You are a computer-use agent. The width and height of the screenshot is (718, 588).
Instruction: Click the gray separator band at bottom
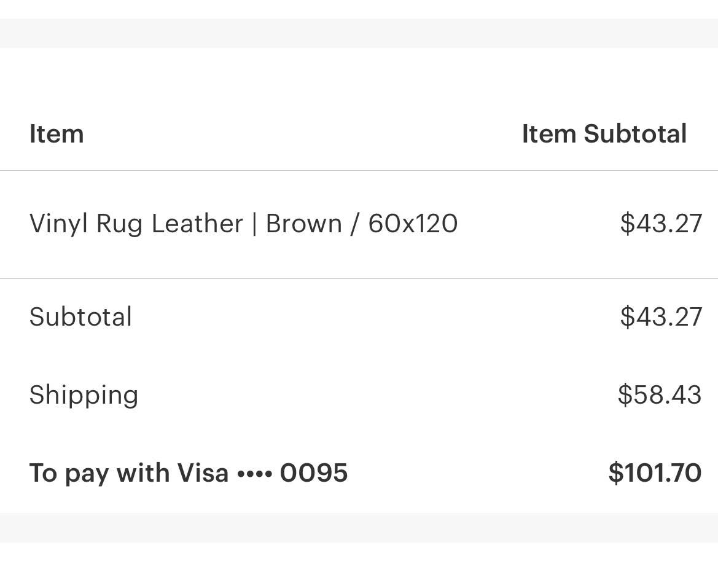pyautogui.click(x=359, y=528)
